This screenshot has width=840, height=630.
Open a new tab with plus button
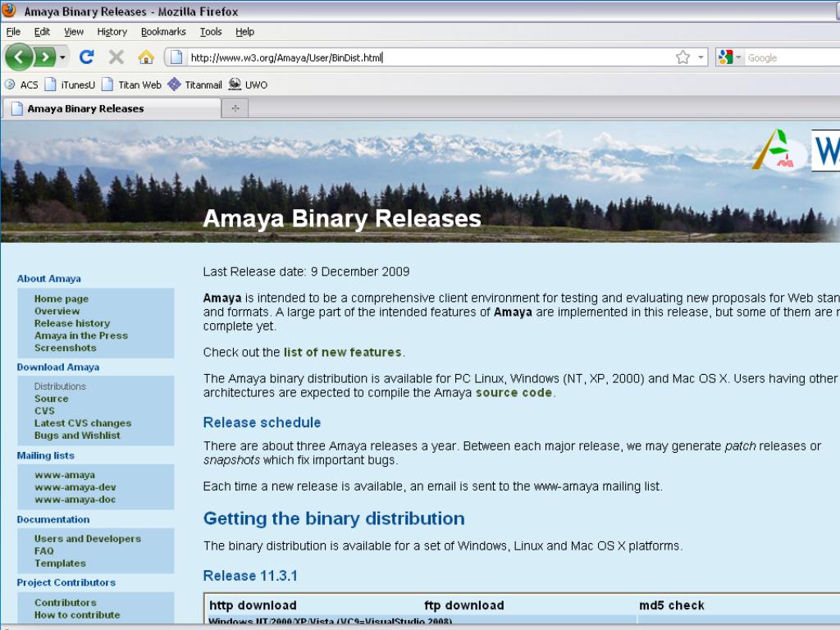coord(235,109)
